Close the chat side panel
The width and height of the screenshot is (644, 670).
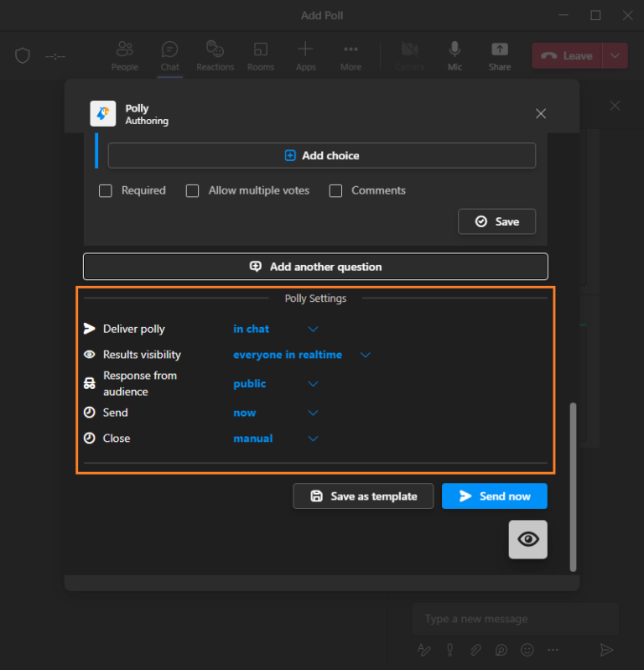click(615, 106)
